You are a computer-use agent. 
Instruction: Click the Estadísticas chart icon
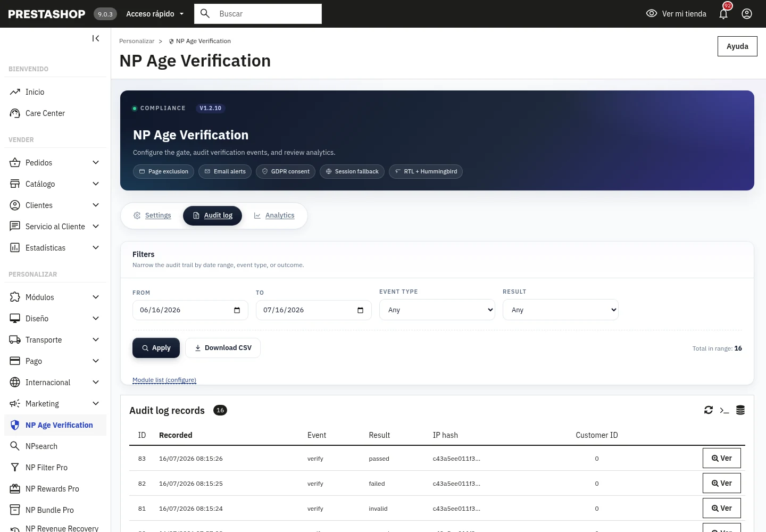15,248
